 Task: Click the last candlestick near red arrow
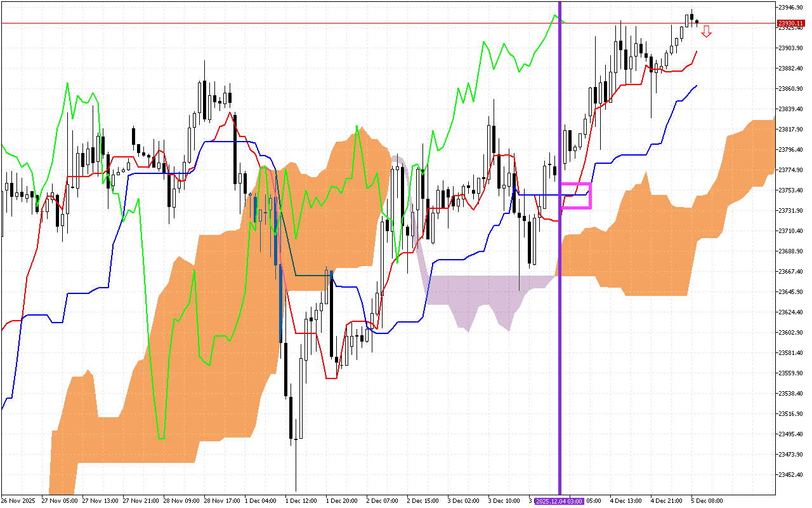697,22
